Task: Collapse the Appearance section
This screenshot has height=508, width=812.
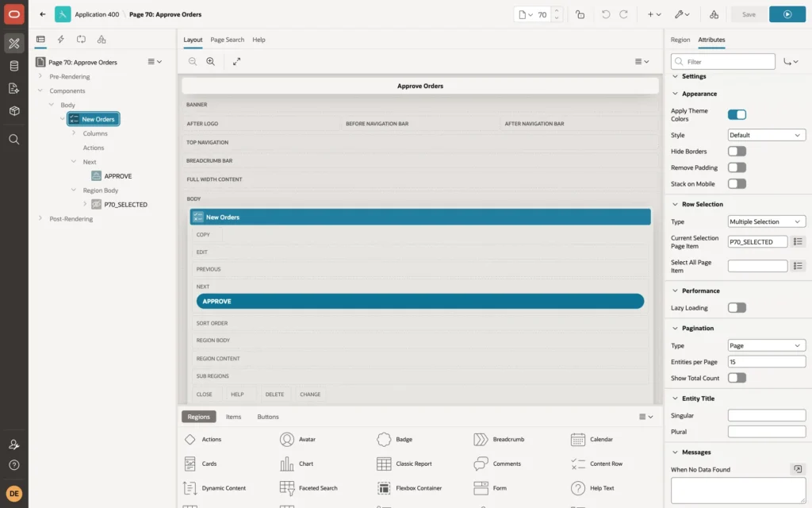Action: click(675, 94)
